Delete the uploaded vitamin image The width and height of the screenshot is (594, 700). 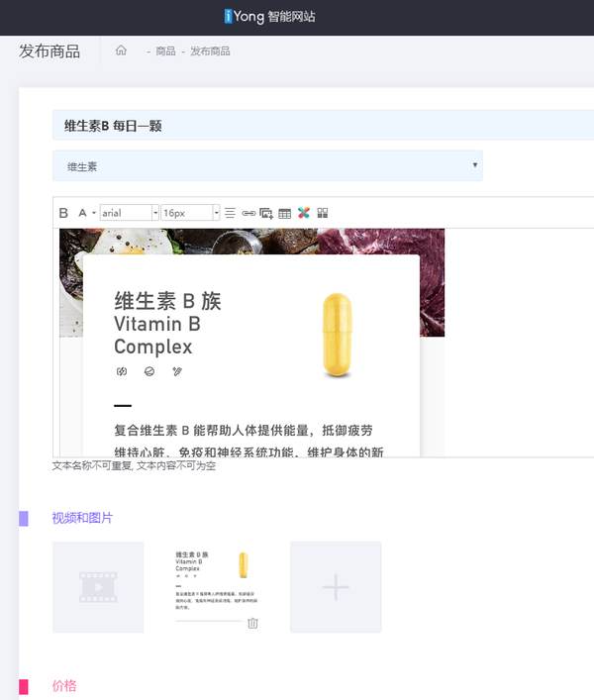(252, 623)
